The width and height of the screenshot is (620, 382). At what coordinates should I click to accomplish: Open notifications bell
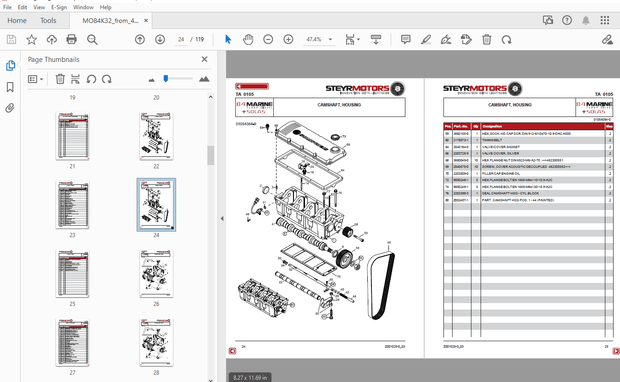tap(586, 21)
